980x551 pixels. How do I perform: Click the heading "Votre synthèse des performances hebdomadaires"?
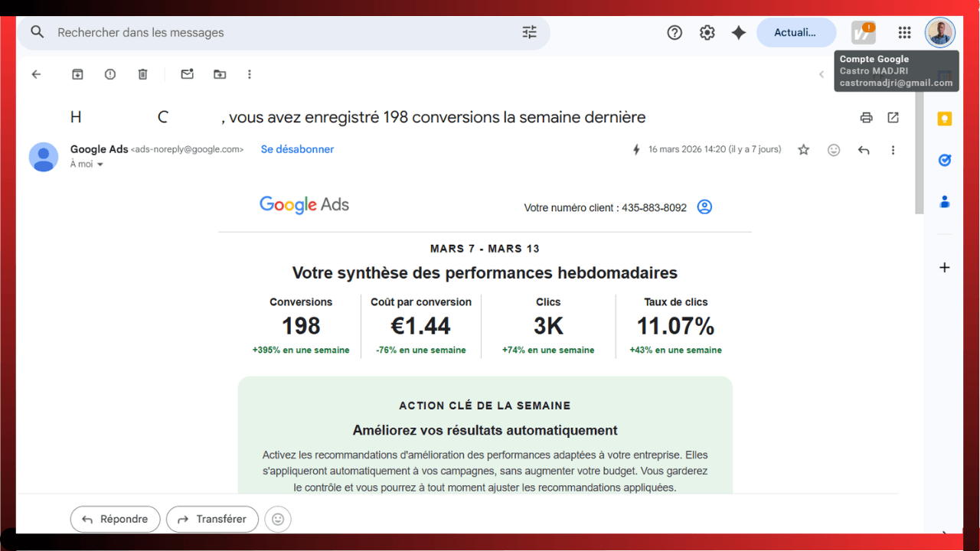(485, 272)
